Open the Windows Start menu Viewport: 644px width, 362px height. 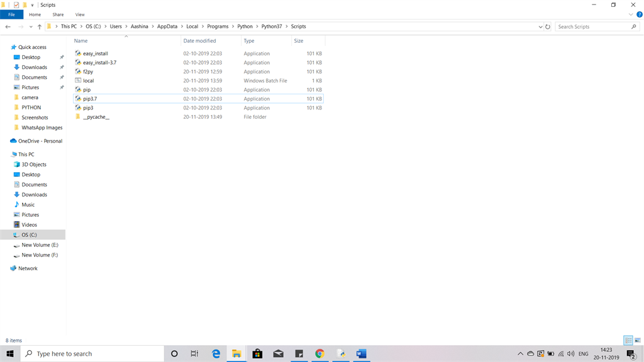tap(10, 353)
